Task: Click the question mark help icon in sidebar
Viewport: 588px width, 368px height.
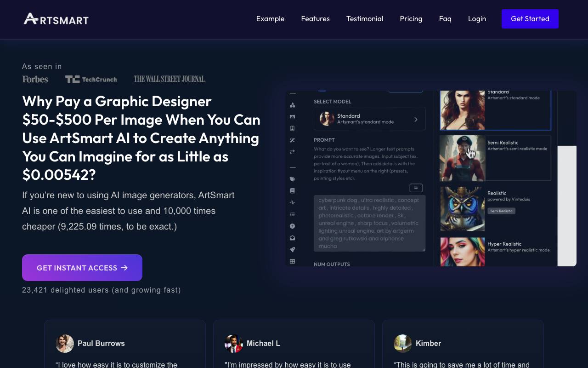Action: coord(293,226)
